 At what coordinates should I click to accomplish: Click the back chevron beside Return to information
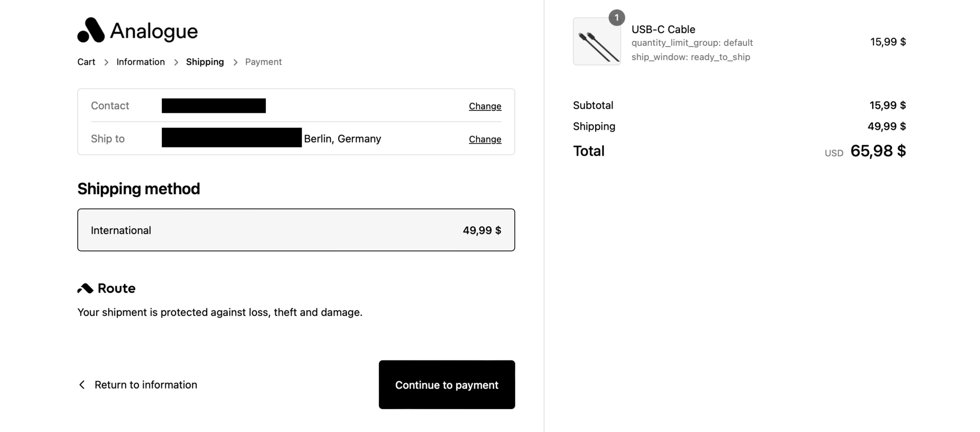(82, 385)
